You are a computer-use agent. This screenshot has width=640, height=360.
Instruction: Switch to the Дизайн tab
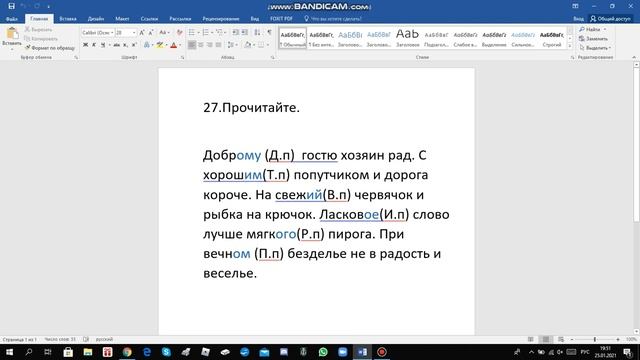96,19
